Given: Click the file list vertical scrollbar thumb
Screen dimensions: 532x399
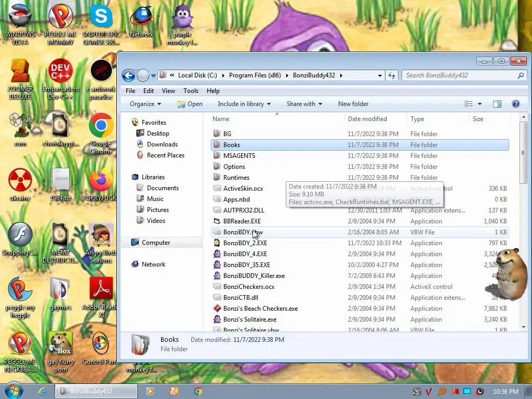Looking at the screenshot, I should [x=523, y=153].
